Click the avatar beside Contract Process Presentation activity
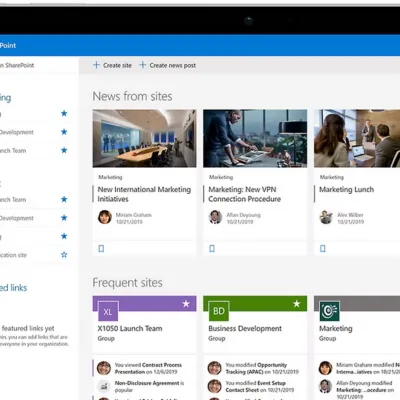The image size is (400, 400). click(104, 368)
